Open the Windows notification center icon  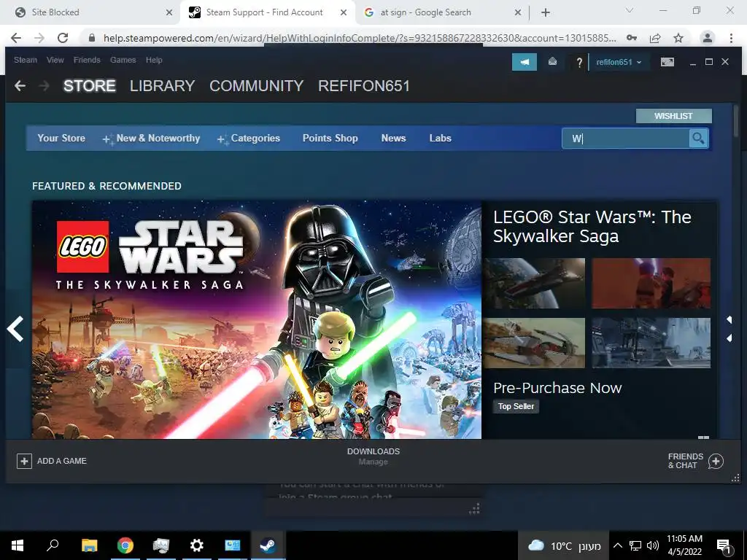click(x=724, y=545)
